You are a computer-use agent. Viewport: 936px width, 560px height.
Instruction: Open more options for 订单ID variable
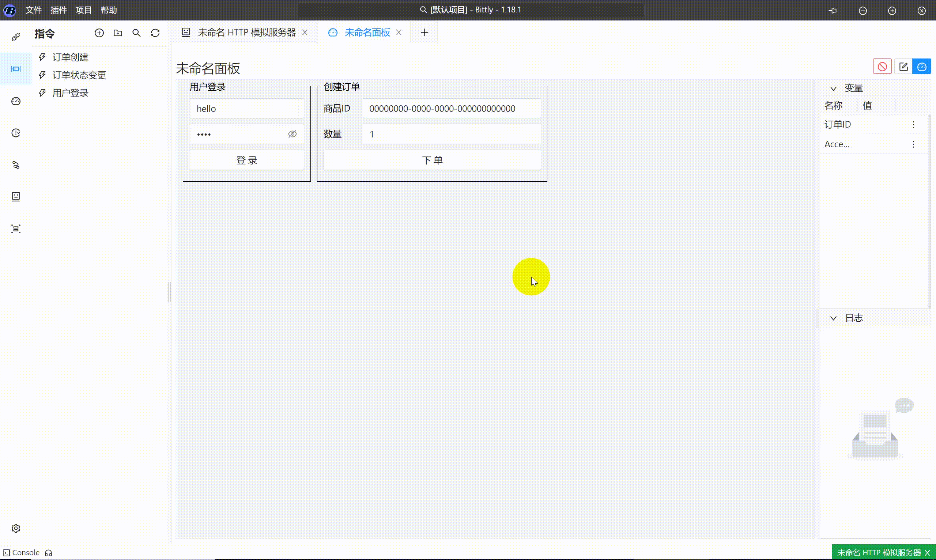(913, 124)
